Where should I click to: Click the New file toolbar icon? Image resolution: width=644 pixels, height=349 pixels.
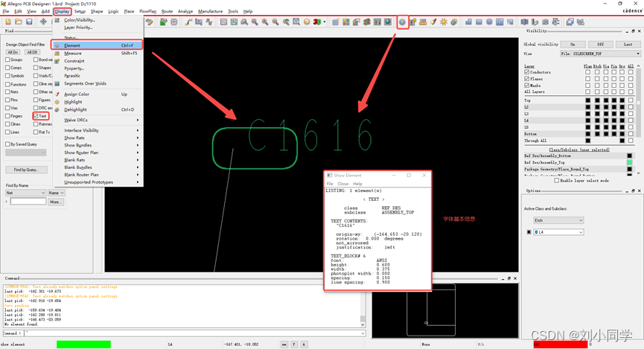[x=8, y=22]
